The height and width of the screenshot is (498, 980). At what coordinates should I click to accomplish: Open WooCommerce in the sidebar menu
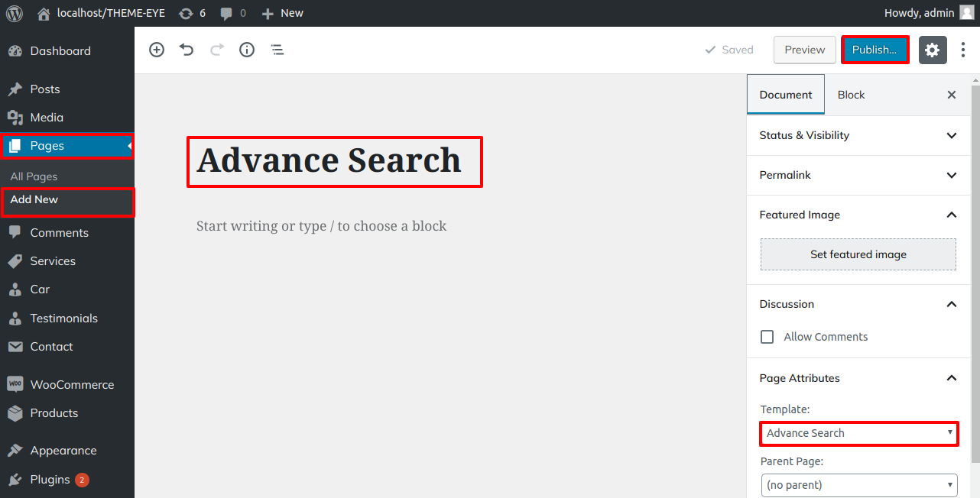click(72, 385)
